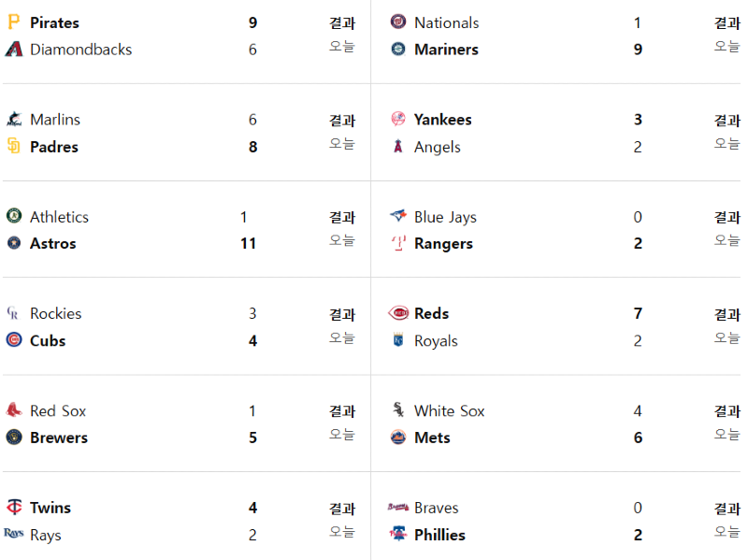
Task: Select the Phillies logo icon
Action: [x=398, y=533]
